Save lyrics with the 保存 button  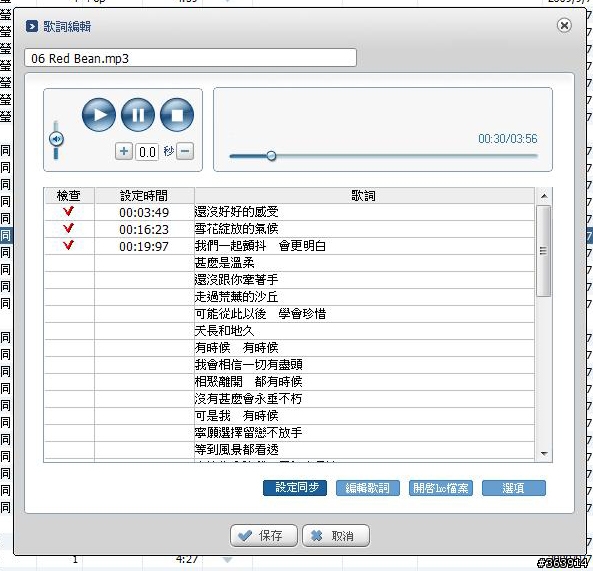pos(264,535)
